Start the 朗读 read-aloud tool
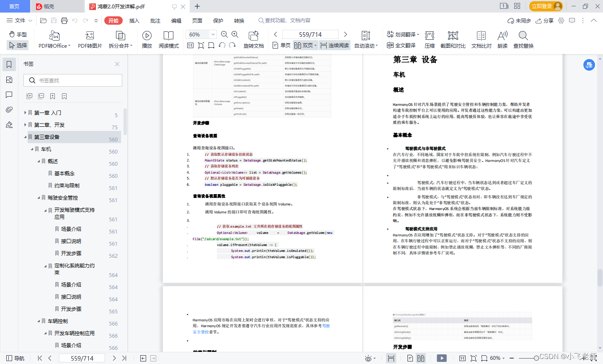 point(502,40)
